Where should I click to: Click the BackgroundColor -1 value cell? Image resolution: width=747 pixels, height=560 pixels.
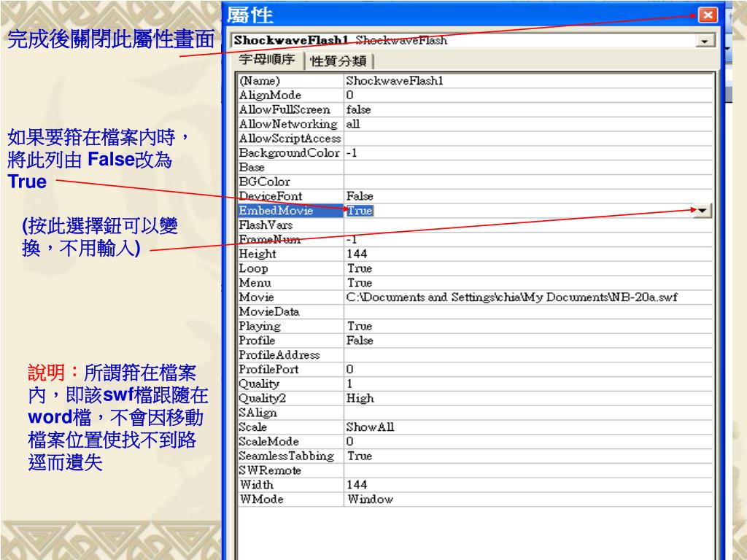528,153
